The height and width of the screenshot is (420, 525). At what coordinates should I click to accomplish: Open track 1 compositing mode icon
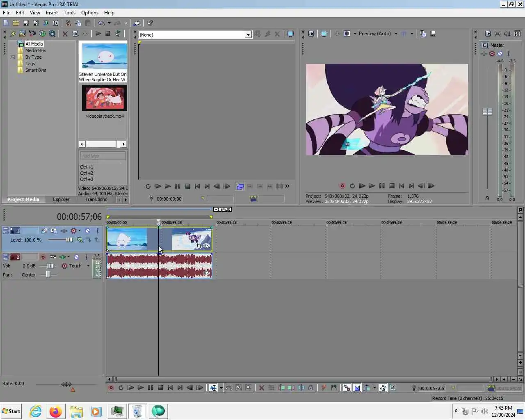(x=80, y=240)
